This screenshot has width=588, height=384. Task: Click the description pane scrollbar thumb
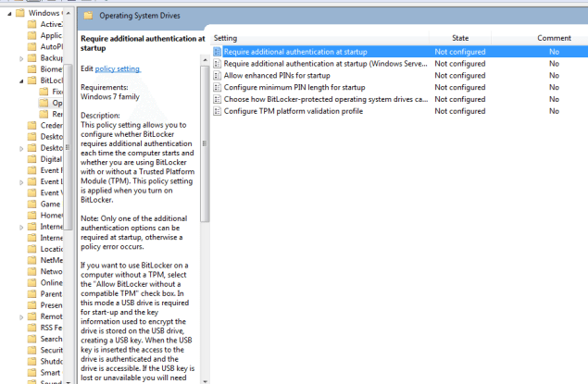pyautogui.click(x=205, y=143)
